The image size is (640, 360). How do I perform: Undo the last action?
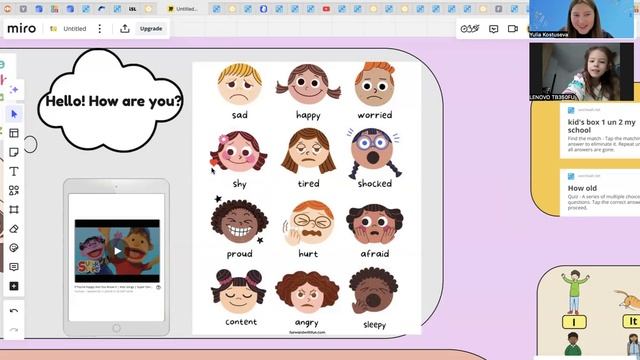tap(14, 311)
